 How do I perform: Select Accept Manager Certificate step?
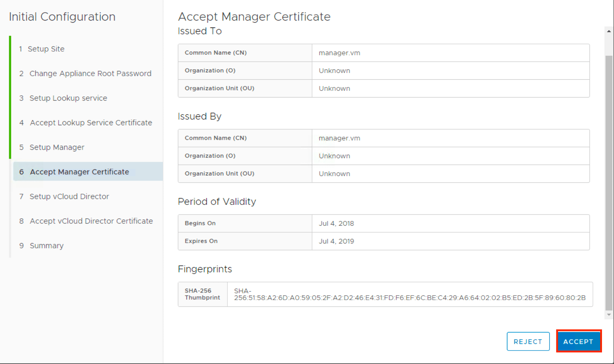[79, 172]
